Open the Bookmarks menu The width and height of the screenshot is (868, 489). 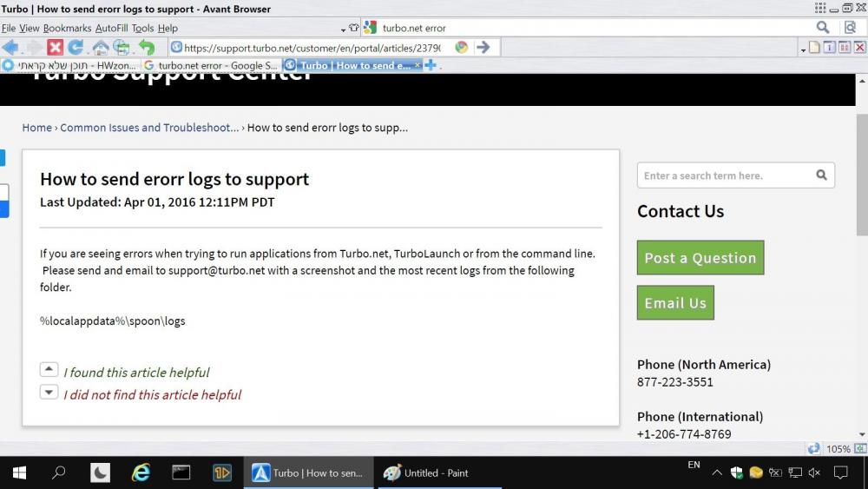[67, 28]
